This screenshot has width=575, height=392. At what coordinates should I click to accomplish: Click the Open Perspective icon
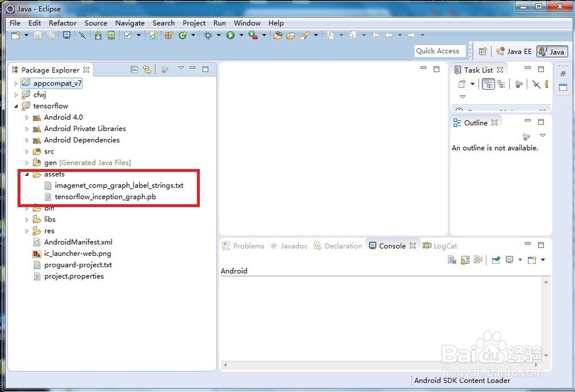482,51
